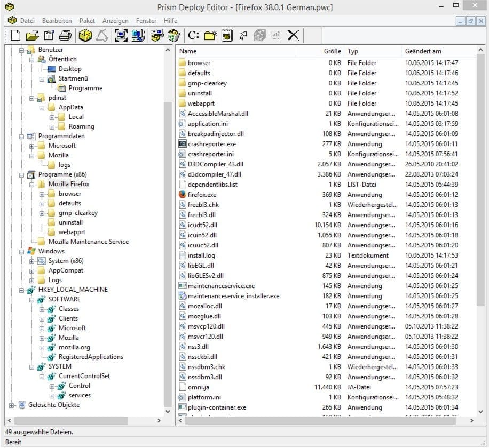The height and width of the screenshot is (448, 489).
Task: Select the baseline snapshot capture icon
Action: pyautogui.click(x=121, y=35)
